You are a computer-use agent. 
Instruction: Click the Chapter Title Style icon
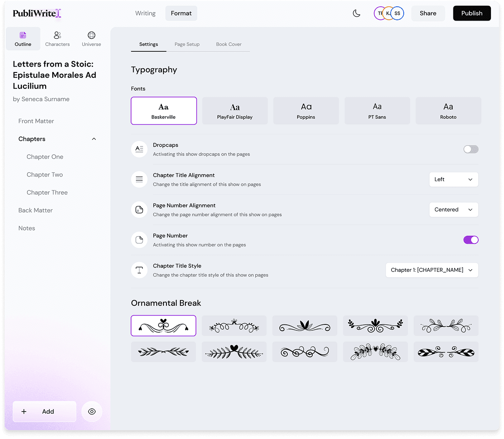tap(139, 270)
